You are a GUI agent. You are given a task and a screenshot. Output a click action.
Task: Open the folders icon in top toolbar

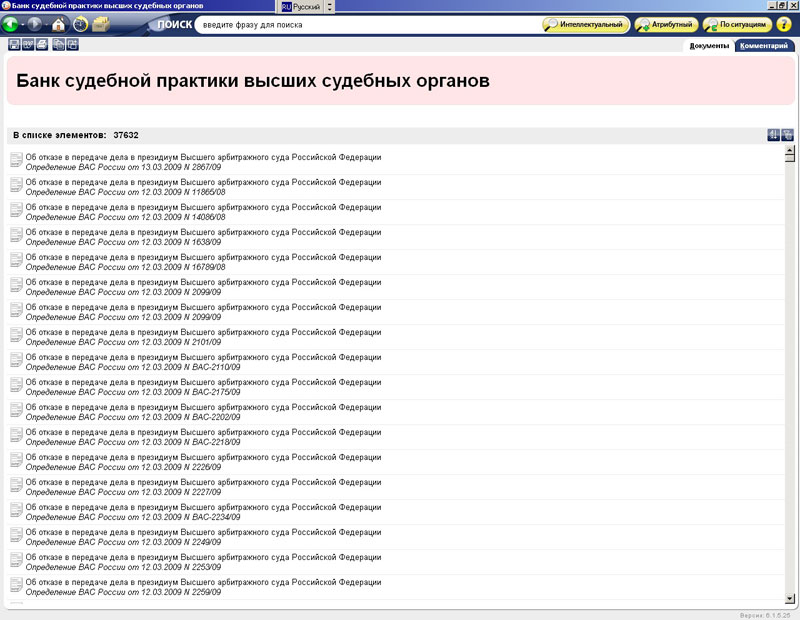(x=101, y=24)
